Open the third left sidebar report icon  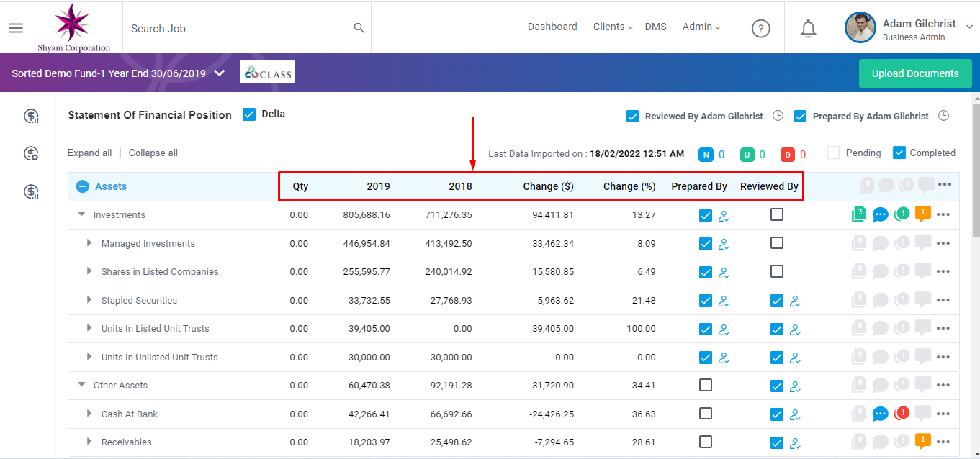[x=31, y=191]
